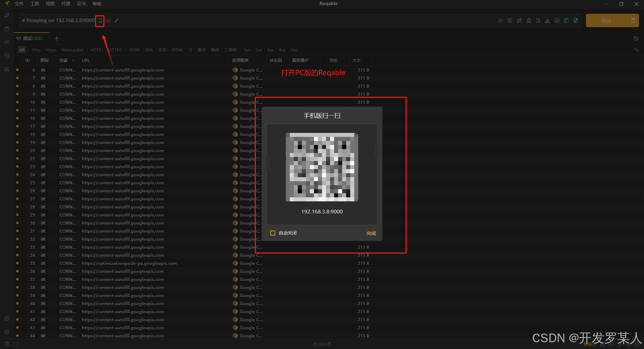Open the 视图 menu
The width and height of the screenshot is (644, 349).
point(50,4)
